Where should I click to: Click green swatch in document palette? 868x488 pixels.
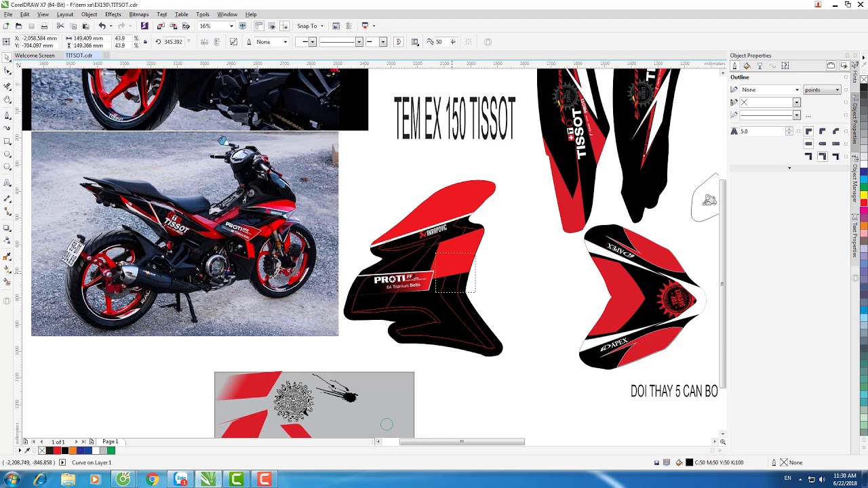point(111,451)
